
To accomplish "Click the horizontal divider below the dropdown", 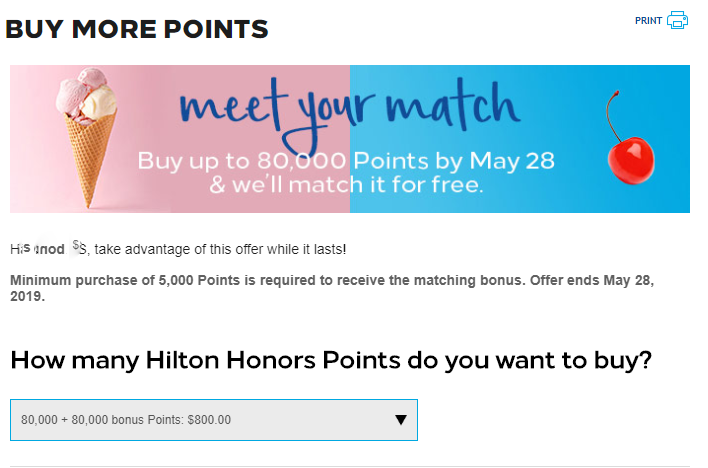I will 350,466.
